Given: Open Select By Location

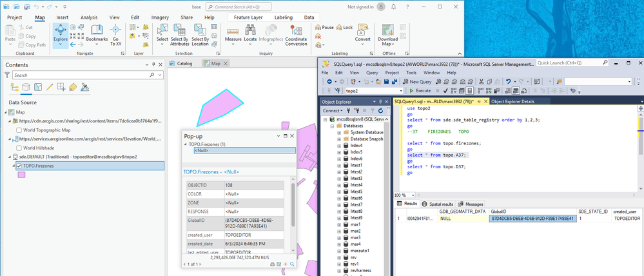Looking at the screenshot, I should pos(200,35).
